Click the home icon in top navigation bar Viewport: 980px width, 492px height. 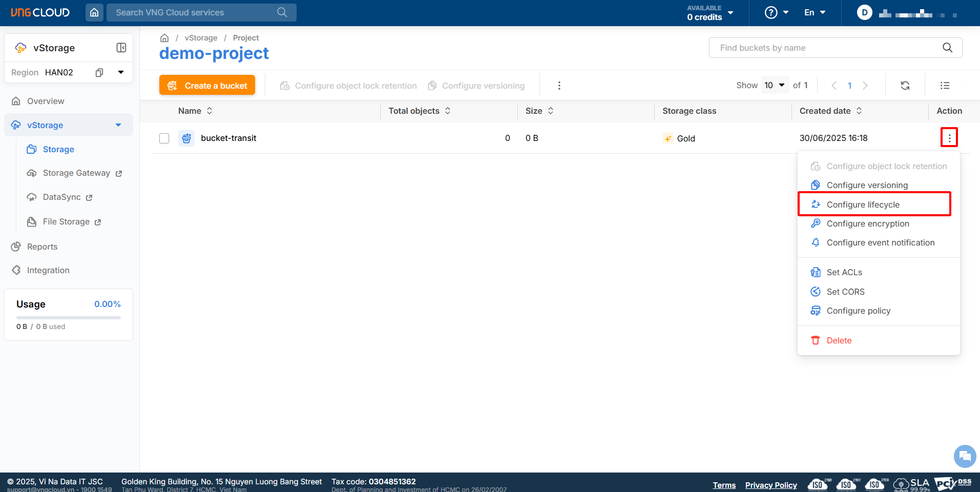pos(94,12)
